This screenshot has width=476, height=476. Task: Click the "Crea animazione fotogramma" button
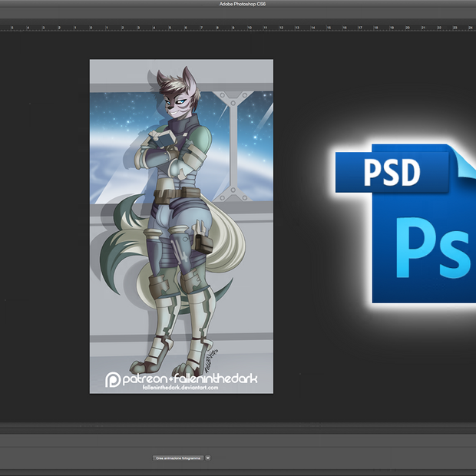(x=178, y=458)
